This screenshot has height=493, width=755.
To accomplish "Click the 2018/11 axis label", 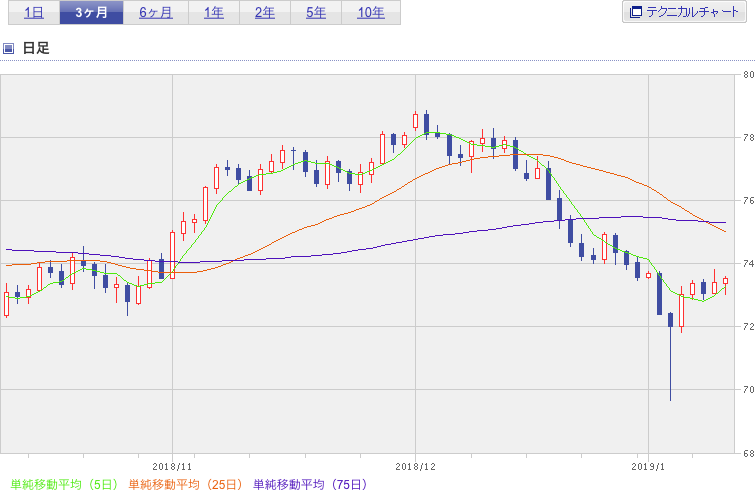I will click(x=172, y=467).
